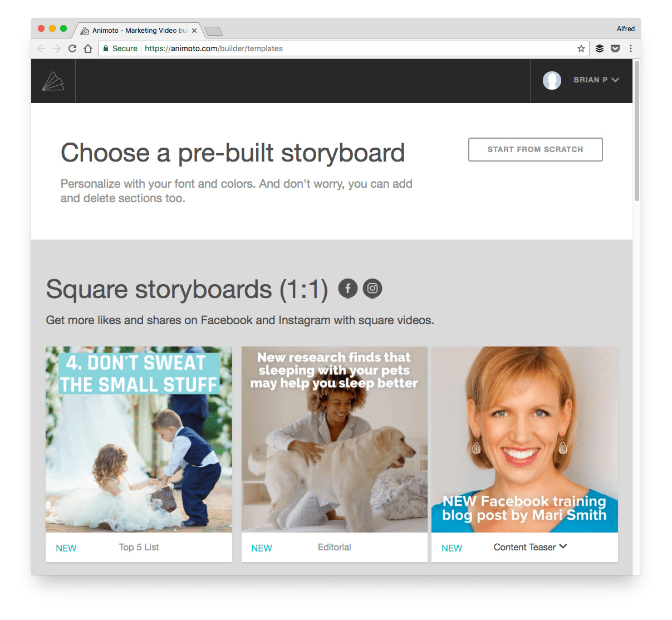This screenshot has width=672, height=620.
Task: Click the Secure site info label
Action: coord(120,48)
